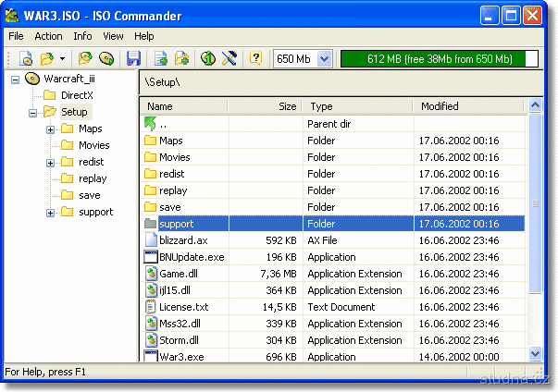Expand the Maps folder in tree
The width and height of the screenshot is (558, 392).
pos(50,129)
